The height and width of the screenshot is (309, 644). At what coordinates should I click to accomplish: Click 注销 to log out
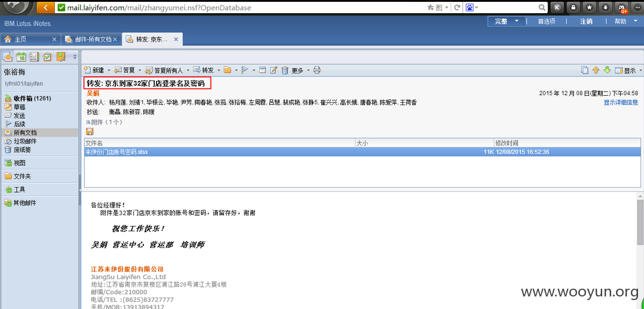586,22
